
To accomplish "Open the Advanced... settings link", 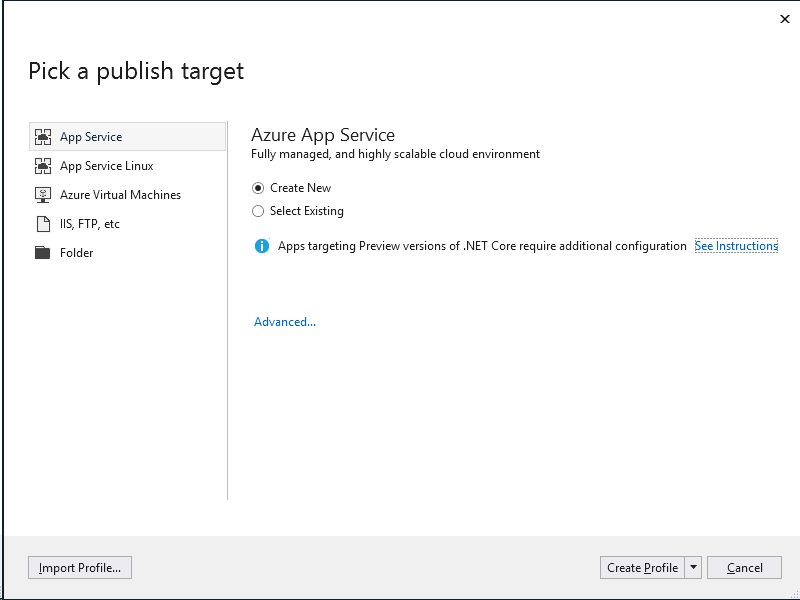I will click(285, 322).
